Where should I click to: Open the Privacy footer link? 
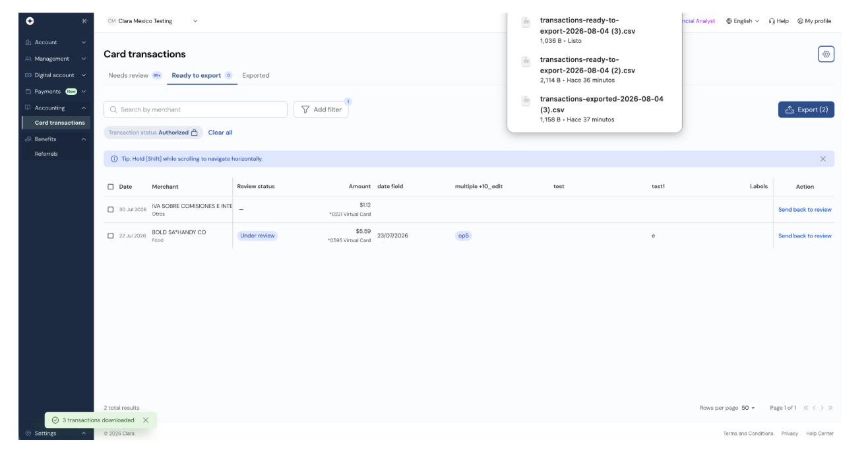[x=790, y=434]
